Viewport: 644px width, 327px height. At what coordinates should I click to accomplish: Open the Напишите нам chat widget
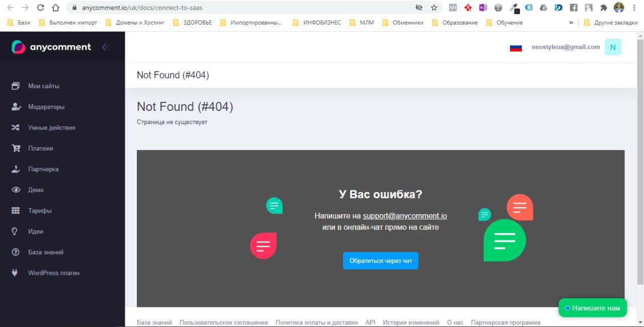tap(593, 308)
